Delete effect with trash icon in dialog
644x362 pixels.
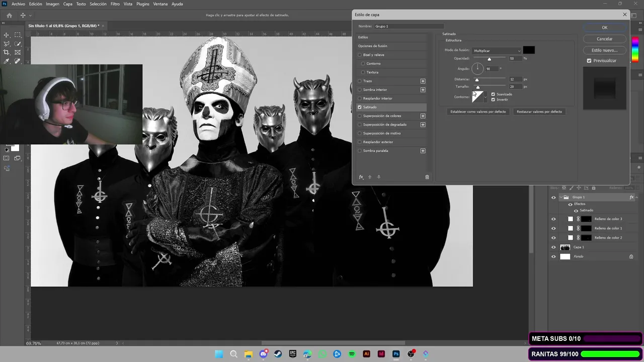tap(427, 177)
